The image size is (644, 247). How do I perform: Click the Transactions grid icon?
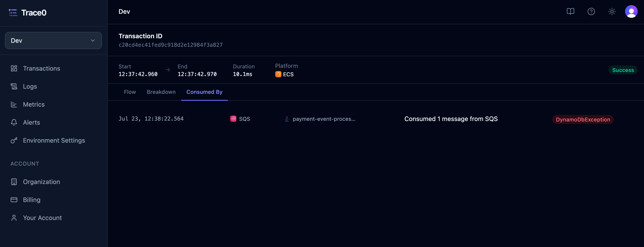(14, 68)
